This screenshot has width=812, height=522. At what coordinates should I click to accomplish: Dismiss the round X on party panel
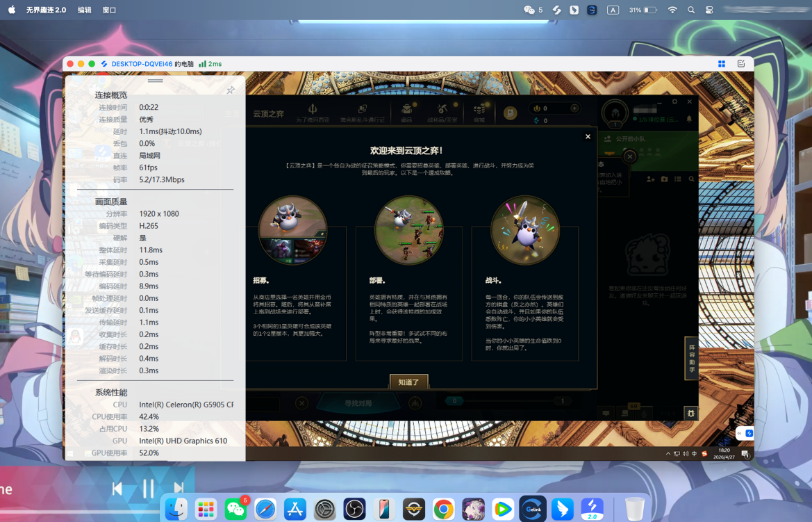pos(630,156)
